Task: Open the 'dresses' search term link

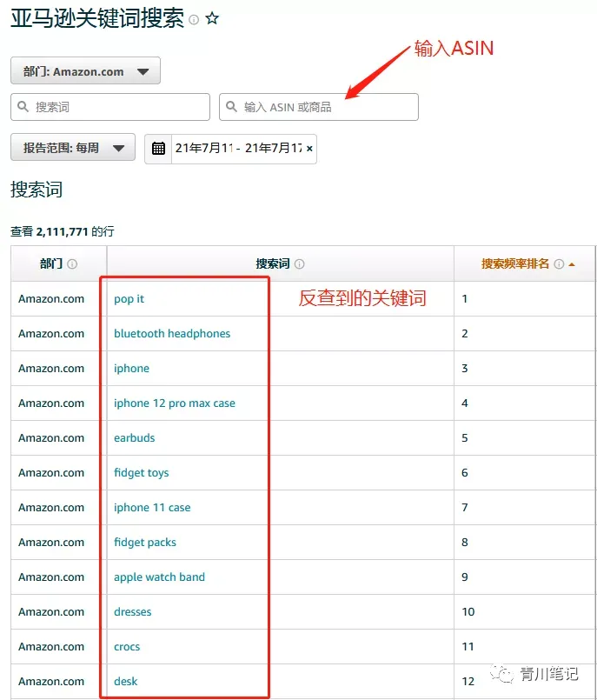Action: click(x=132, y=612)
